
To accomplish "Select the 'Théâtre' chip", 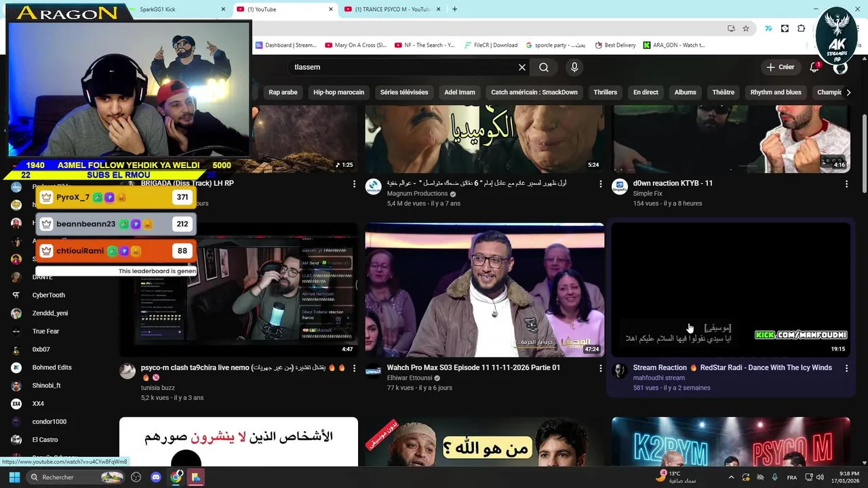I will click(x=723, y=92).
